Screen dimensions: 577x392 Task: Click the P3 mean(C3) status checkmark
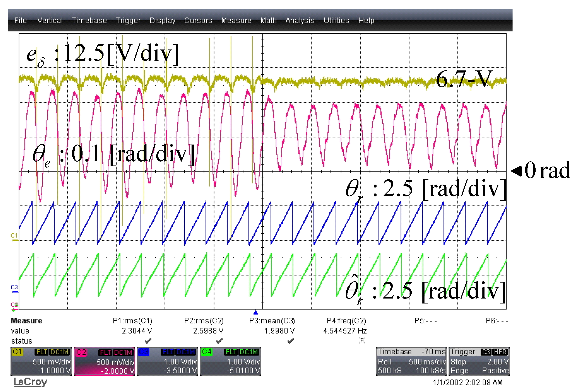coord(290,341)
